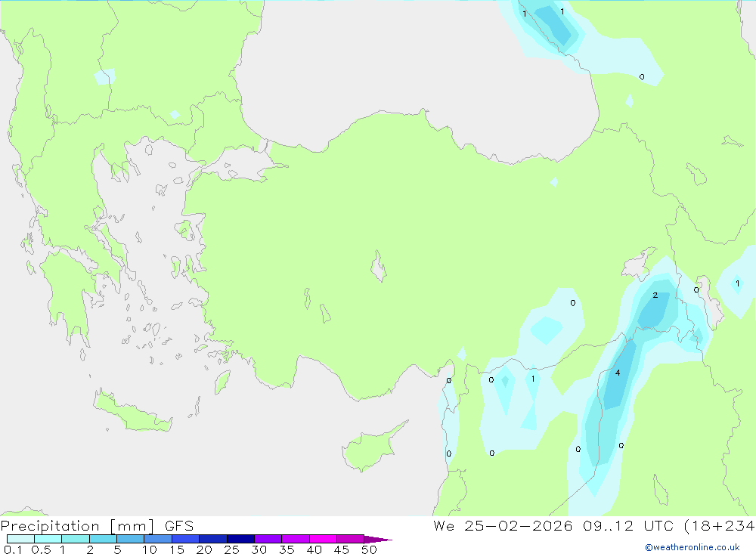Click the legend label '50'
This screenshot has width=756, height=554.
coord(369,549)
